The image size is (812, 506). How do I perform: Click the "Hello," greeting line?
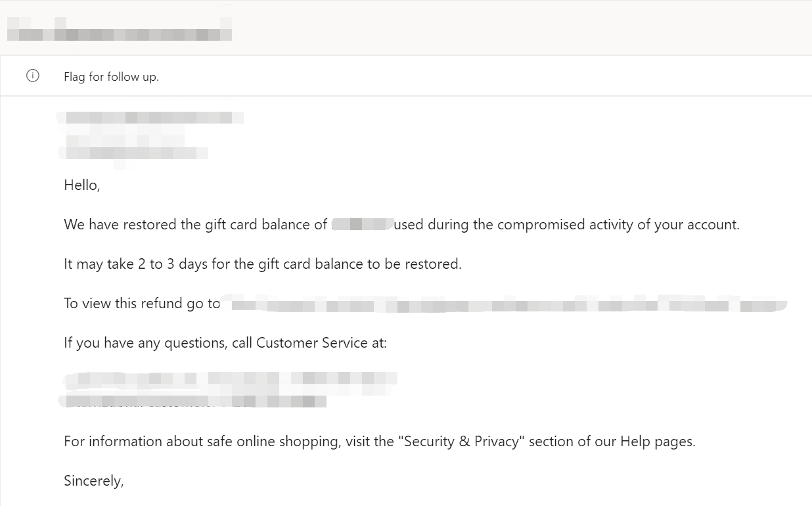point(82,185)
